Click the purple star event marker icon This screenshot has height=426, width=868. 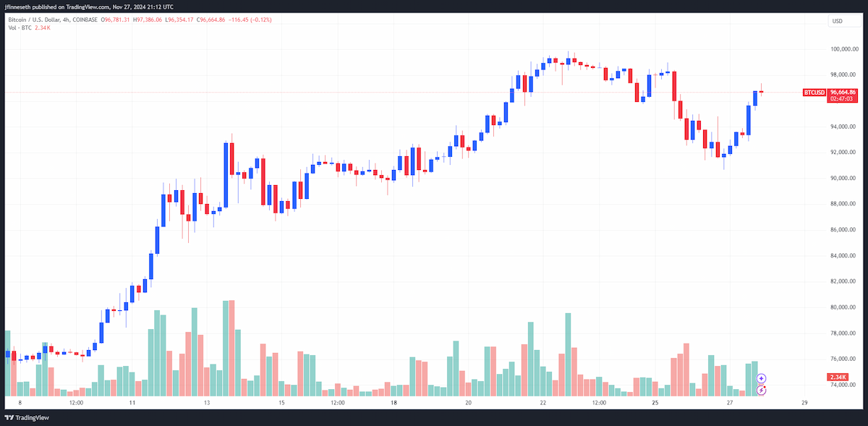coord(762,378)
